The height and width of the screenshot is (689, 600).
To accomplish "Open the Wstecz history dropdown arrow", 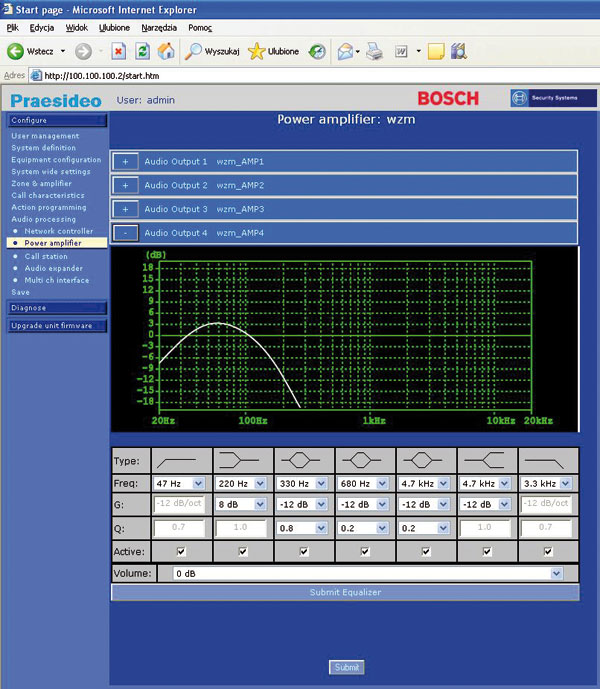I will 63,51.
